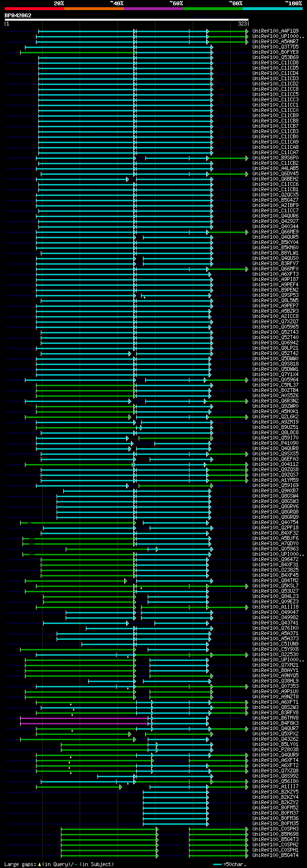Select the label UniRef100_P28038

pyautogui.click(x=275, y=750)
